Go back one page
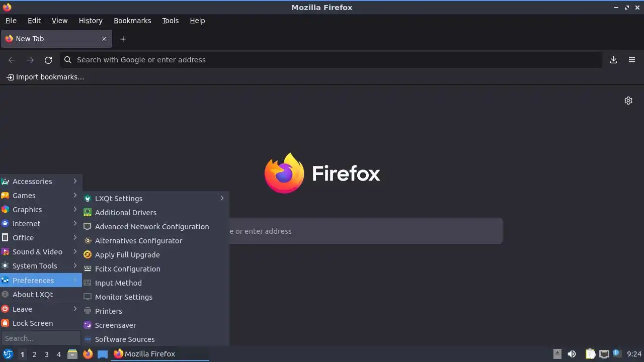The width and height of the screenshot is (644, 362). pos(12,60)
